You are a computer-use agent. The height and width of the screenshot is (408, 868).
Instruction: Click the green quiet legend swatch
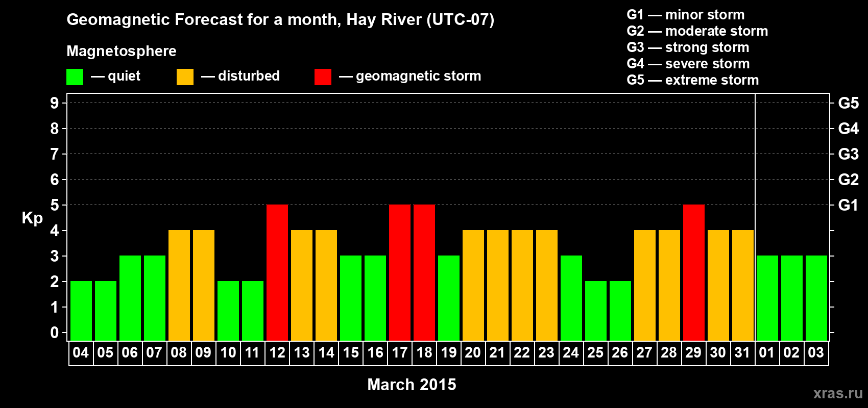[75, 77]
